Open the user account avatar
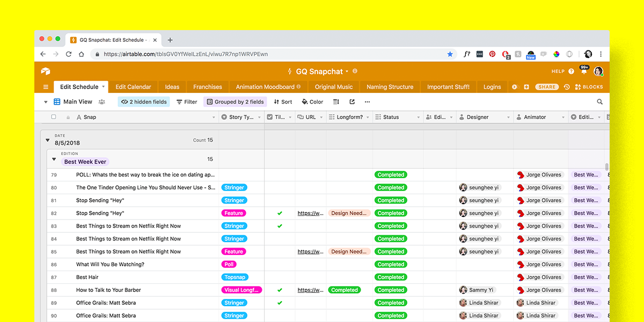The width and height of the screenshot is (644, 322). [598, 71]
